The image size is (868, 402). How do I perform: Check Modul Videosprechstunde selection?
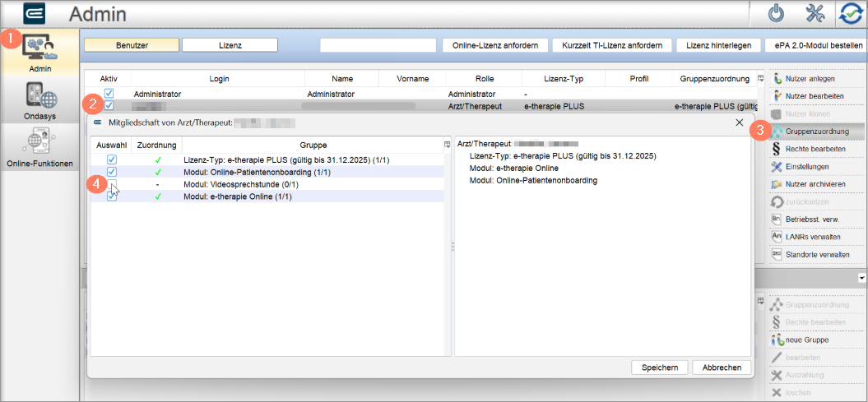point(112,184)
